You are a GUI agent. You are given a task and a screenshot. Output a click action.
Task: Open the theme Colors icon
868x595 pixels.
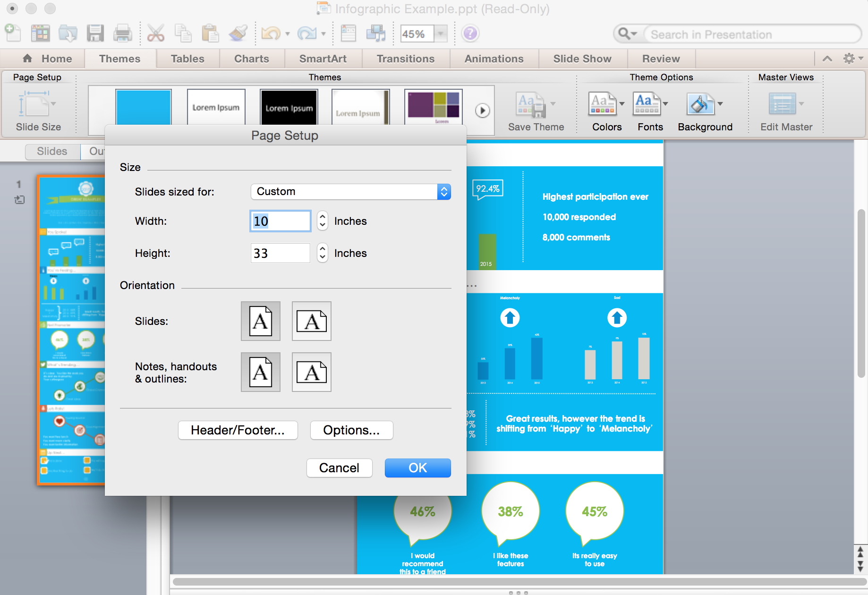pyautogui.click(x=603, y=103)
